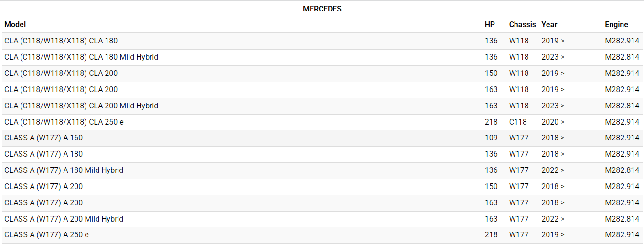Viewport: 644px width, 244px height.
Task: Click the A 180 Mild Hybrid model name
Action: point(64,170)
